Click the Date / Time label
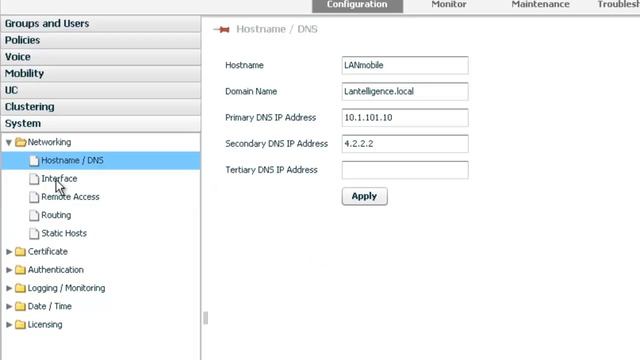Screen dimensions: 640x360 49,306
